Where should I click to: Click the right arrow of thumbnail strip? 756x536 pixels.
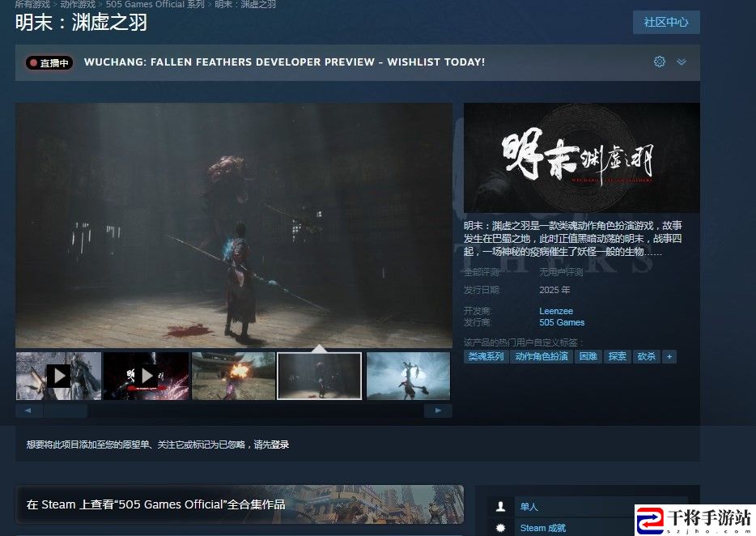point(438,411)
